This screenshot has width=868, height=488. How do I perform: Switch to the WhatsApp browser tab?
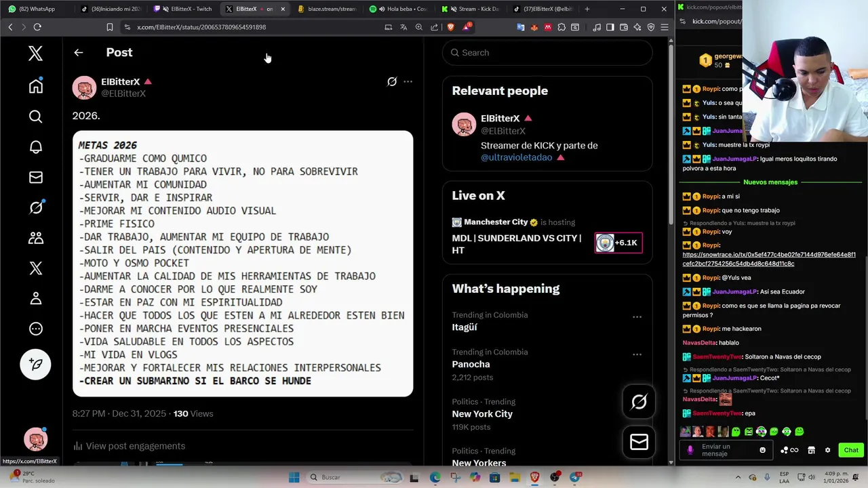37,9
